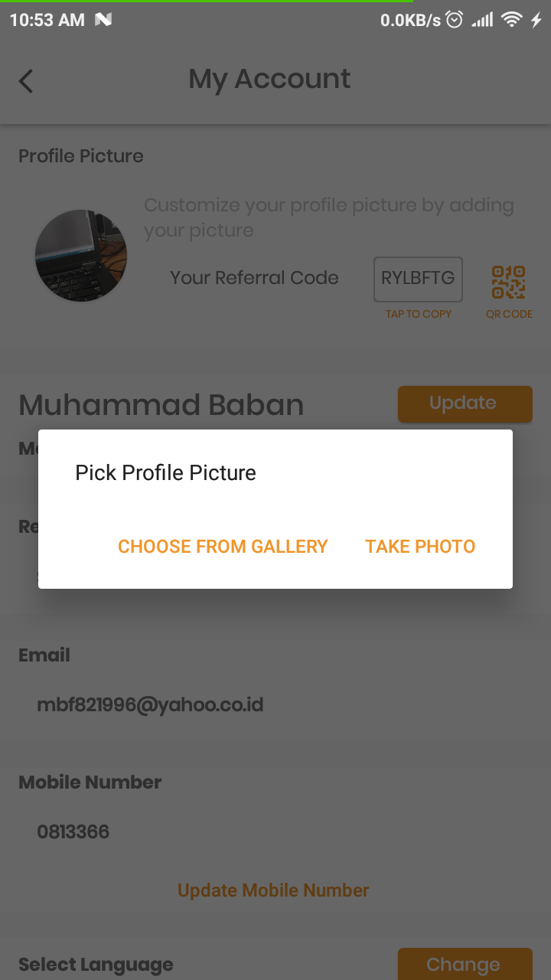
Task: Tap the alarm clock status icon
Action: tap(455, 20)
